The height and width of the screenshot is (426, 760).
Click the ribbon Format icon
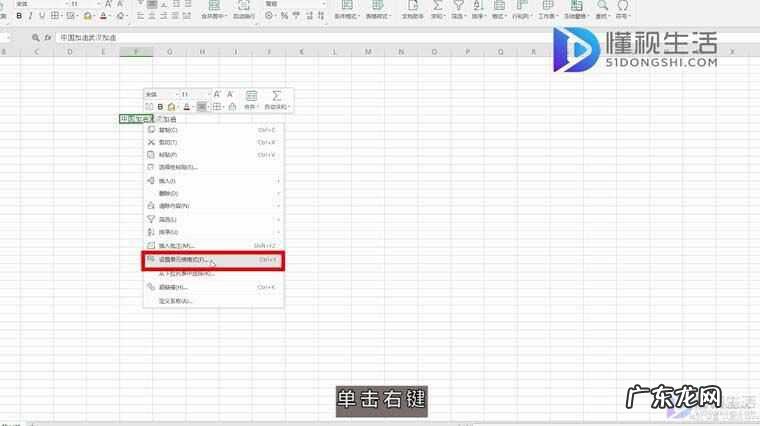499,6
